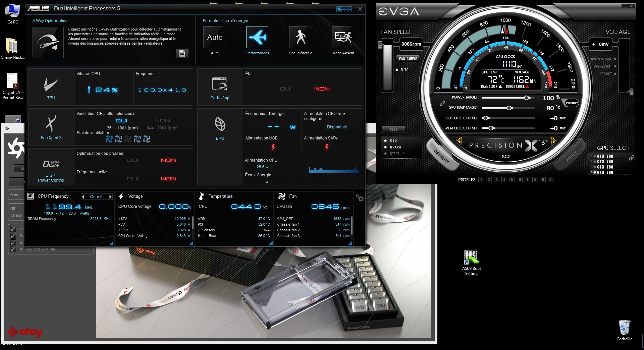Enable Mode Absent sleep icon
This screenshot has width=644, height=350.
[x=343, y=37]
